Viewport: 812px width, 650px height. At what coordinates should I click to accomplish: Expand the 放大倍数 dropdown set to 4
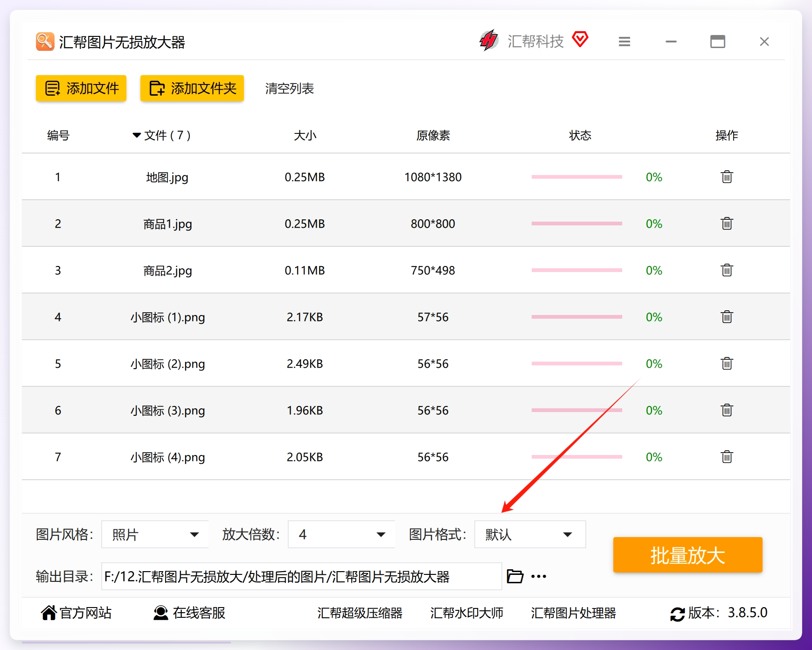(x=341, y=534)
